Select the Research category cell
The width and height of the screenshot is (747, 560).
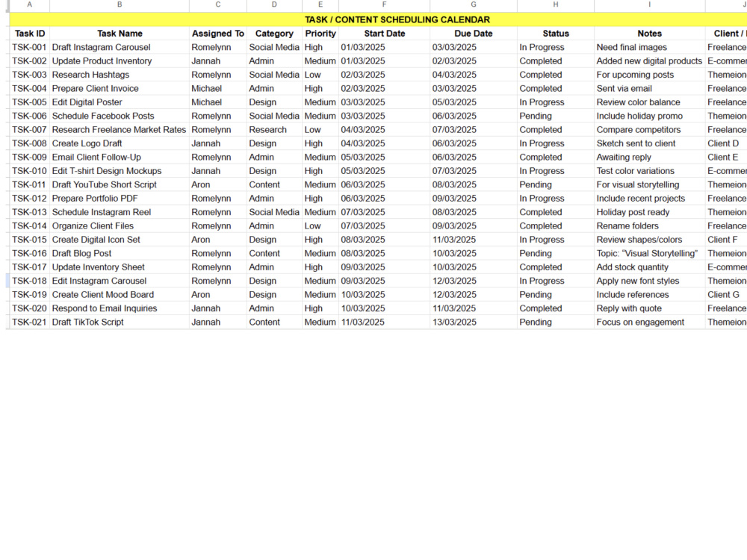point(274,129)
